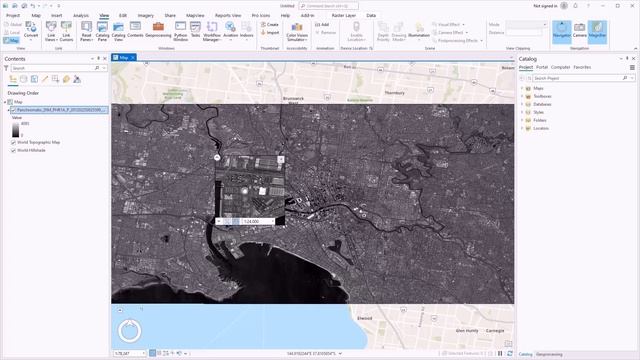Open the Aviation window button
Screen dimensions: 640x360
click(230, 31)
